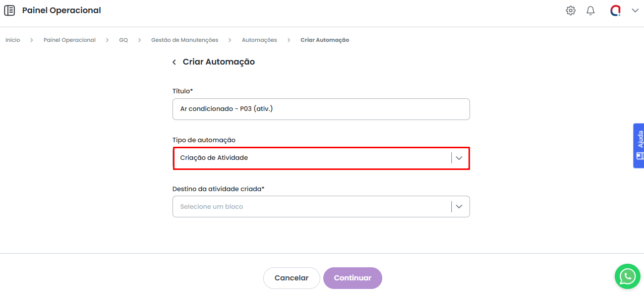The width and height of the screenshot is (644, 292).
Task: Open the settings gear icon
Action: (570, 11)
